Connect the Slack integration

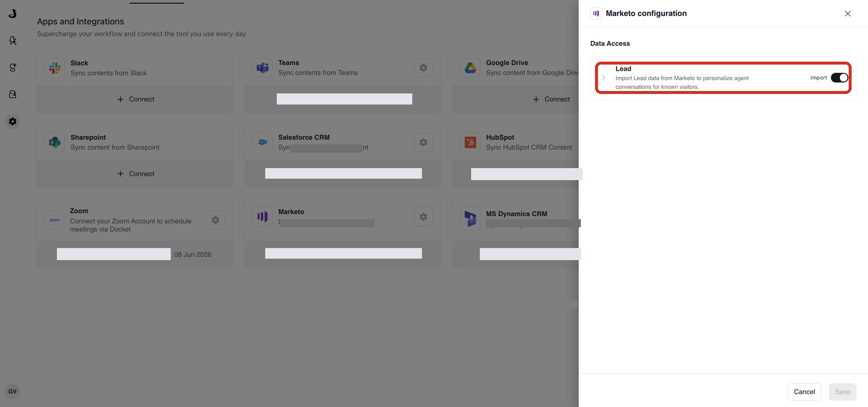pyautogui.click(x=135, y=99)
